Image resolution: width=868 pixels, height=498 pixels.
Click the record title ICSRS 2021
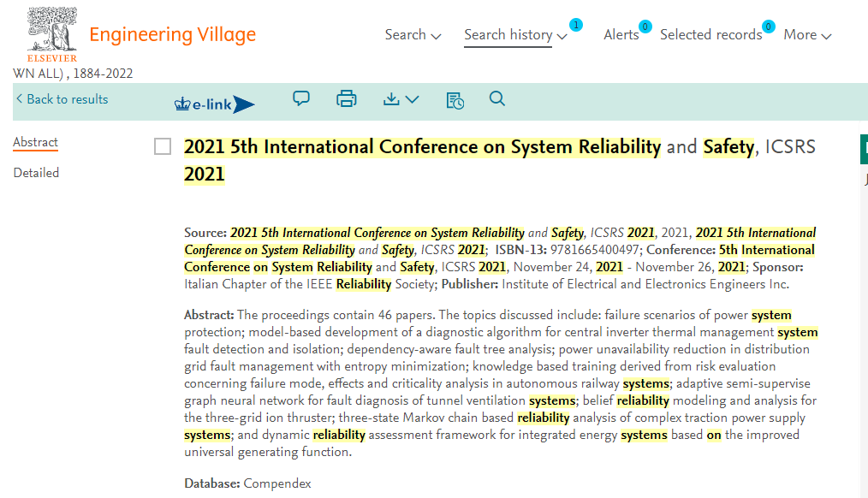tap(499, 161)
